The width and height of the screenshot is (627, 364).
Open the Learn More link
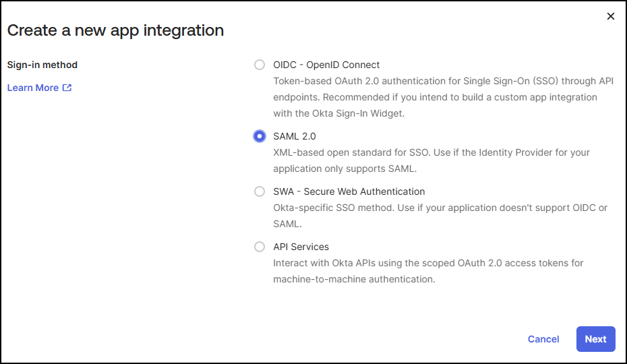pyautogui.click(x=33, y=88)
